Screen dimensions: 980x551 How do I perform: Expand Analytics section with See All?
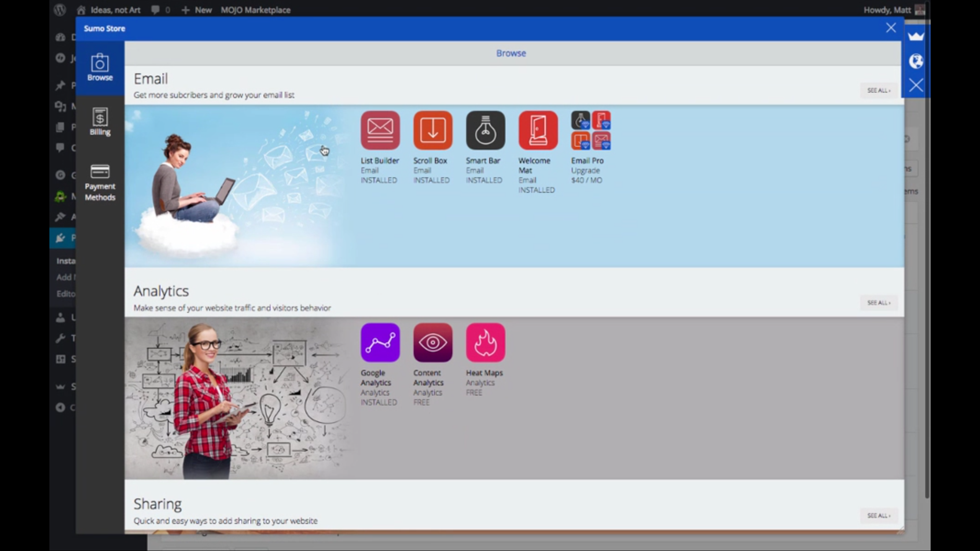[x=879, y=303]
